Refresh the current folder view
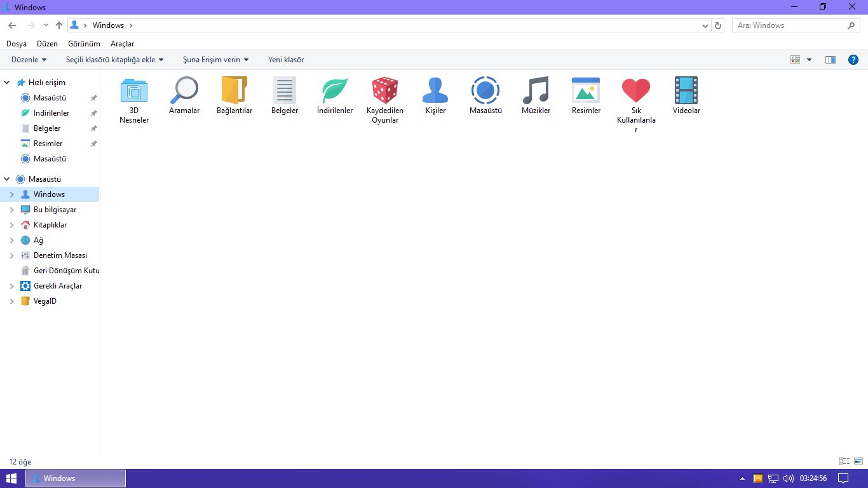Viewport: 868px width, 488px height. coord(719,25)
